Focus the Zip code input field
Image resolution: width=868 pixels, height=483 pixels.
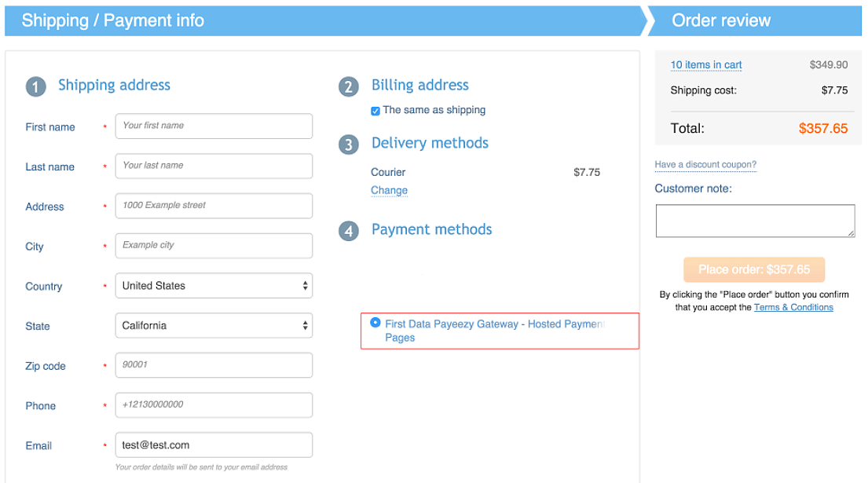214,365
